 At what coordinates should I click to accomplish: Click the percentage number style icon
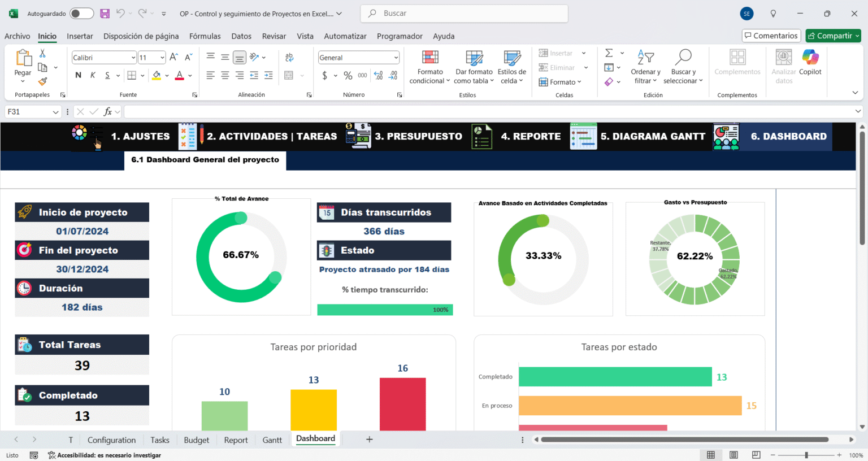coord(348,75)
